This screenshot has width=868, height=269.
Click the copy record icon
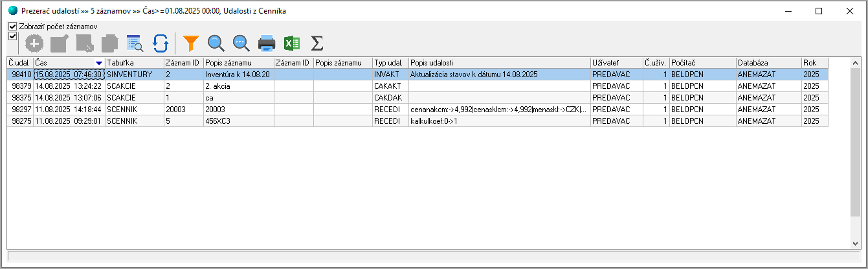point(109,43)
